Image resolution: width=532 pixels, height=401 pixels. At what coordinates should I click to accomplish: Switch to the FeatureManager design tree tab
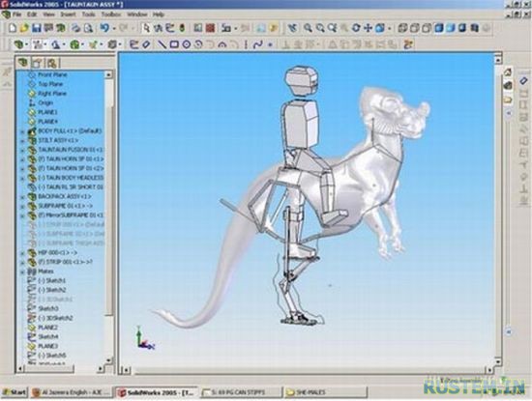tap(23, 63)
